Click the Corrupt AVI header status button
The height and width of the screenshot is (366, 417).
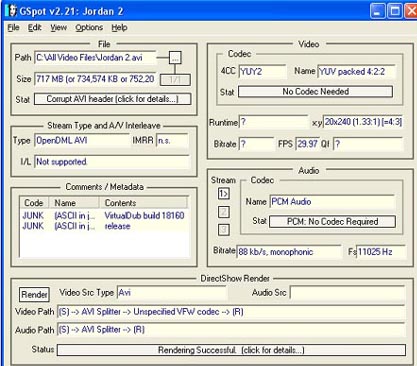coord(113,99)
